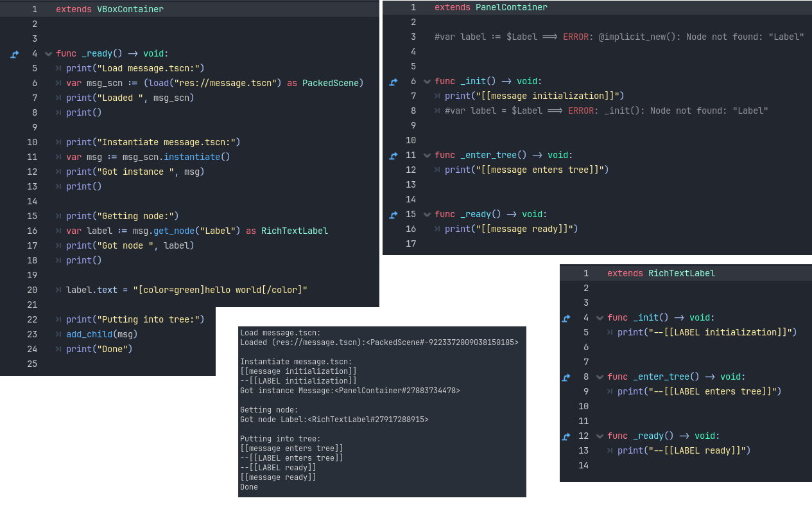Click the load("res://message.tscn") line
This screenshot has width=812, height=514.
pos(215,84)
